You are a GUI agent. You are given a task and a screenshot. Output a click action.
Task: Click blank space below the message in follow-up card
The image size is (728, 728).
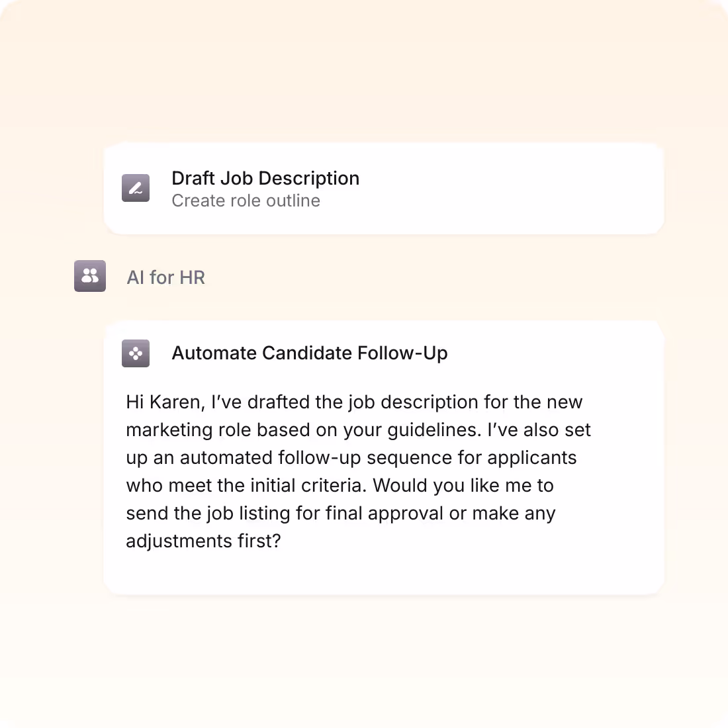coord(383,573)
